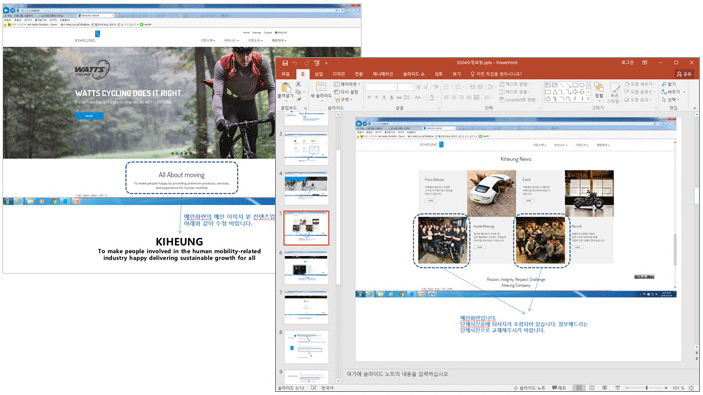
Task: Click the Bullets list icon in the Paragraph group
Action: click(x=447, y=87)
